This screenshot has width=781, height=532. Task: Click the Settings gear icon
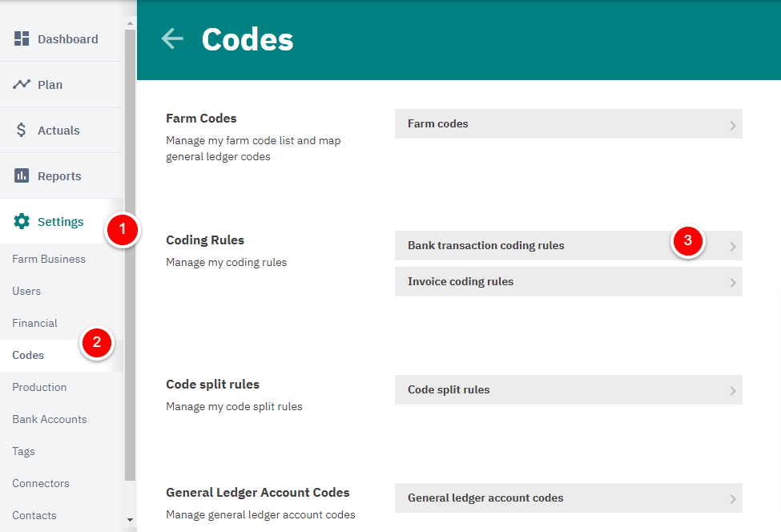coord(22,221)
